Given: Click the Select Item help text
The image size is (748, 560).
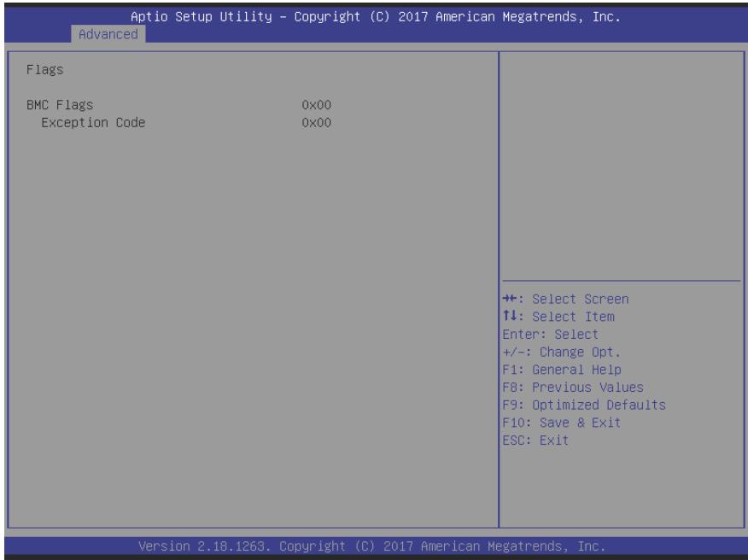Looking at the screenshot, I should 573,317.
